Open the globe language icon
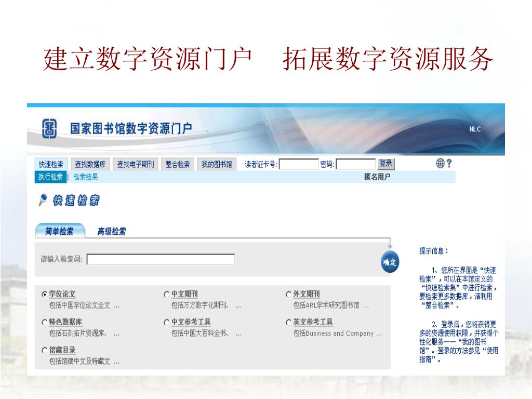Viewport: 532px width, 399px height. point(440,164)
